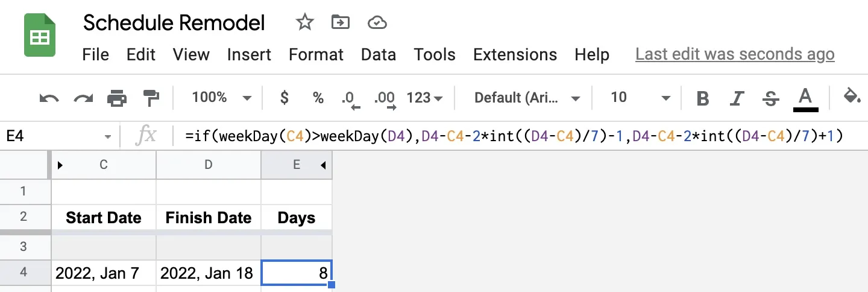Open the Extensions menu

point(515,55)
